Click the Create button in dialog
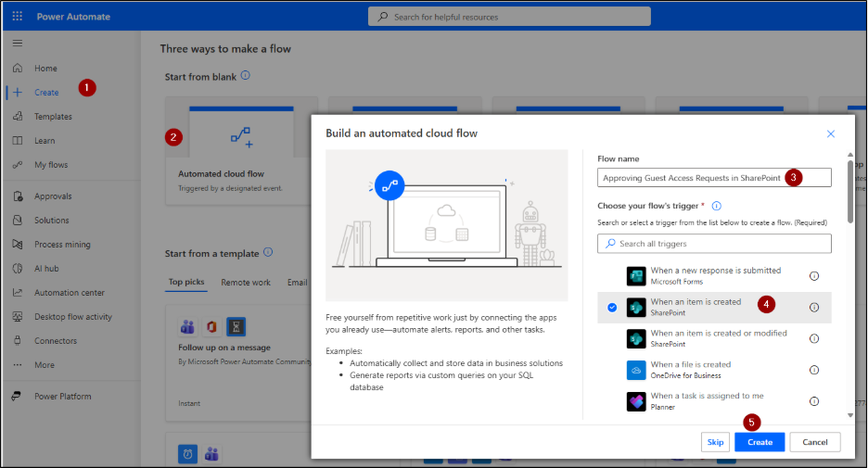 pyautogui.click(x=759, y=442)
